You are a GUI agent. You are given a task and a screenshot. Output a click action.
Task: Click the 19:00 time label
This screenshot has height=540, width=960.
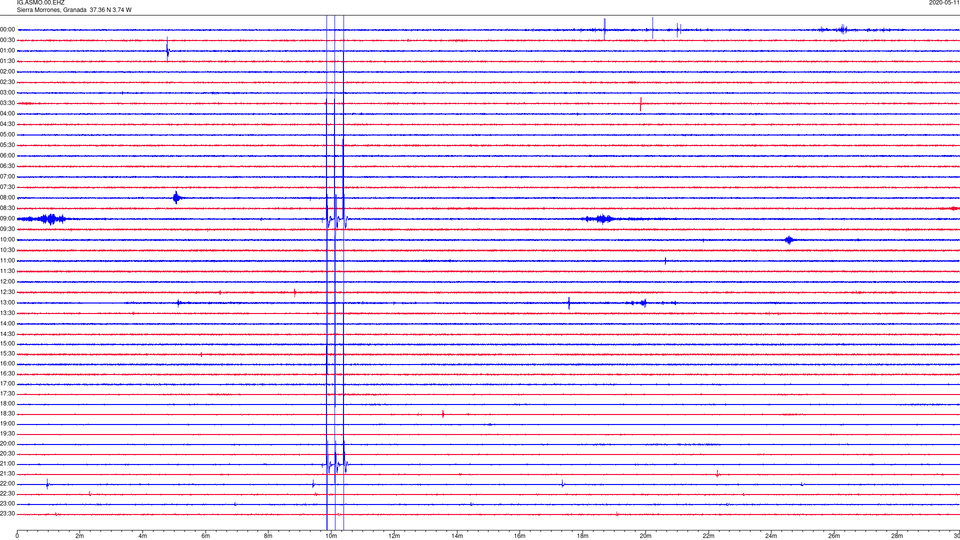point(7,423)
